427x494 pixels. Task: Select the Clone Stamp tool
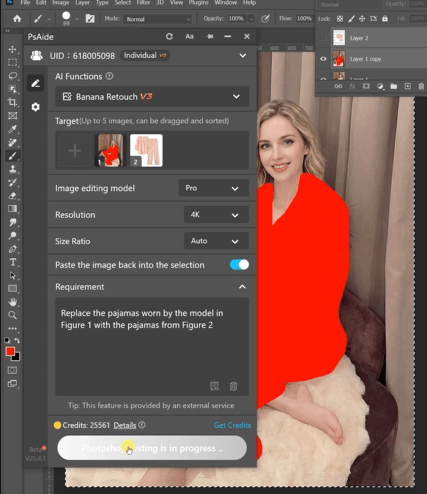(13, 169)
